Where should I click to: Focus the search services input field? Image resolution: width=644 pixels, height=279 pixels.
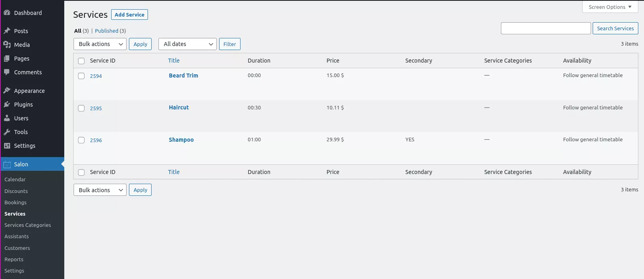(x=546, y=28)
